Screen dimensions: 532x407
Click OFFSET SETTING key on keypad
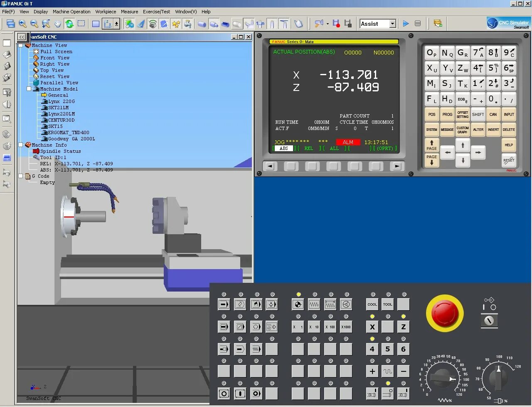pyautogui.click(x=463, y=114)
